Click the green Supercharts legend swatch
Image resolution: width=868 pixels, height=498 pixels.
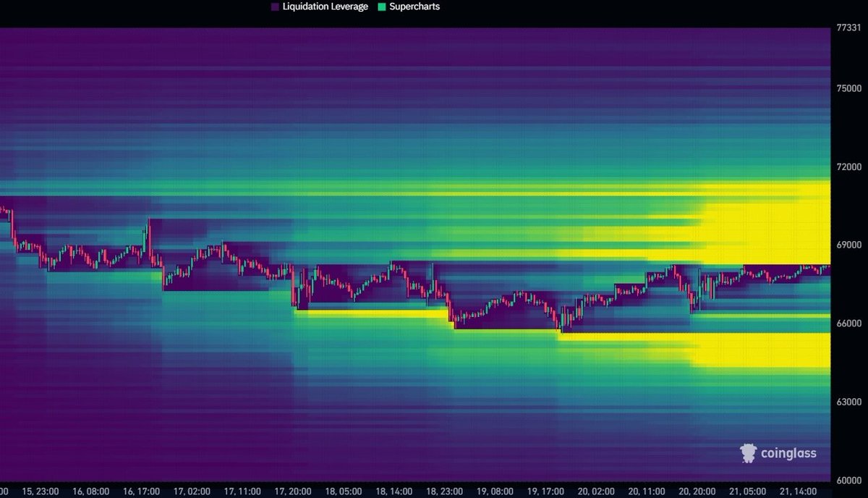380,7
